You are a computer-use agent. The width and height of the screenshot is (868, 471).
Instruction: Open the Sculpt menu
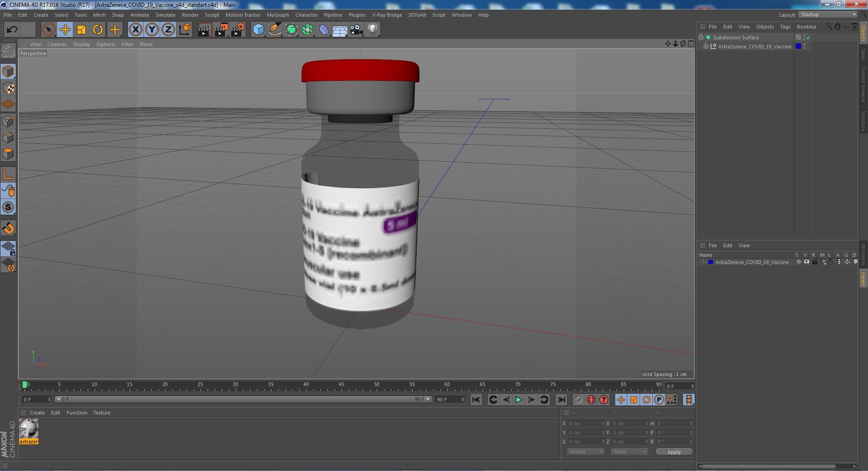point(212,15)
